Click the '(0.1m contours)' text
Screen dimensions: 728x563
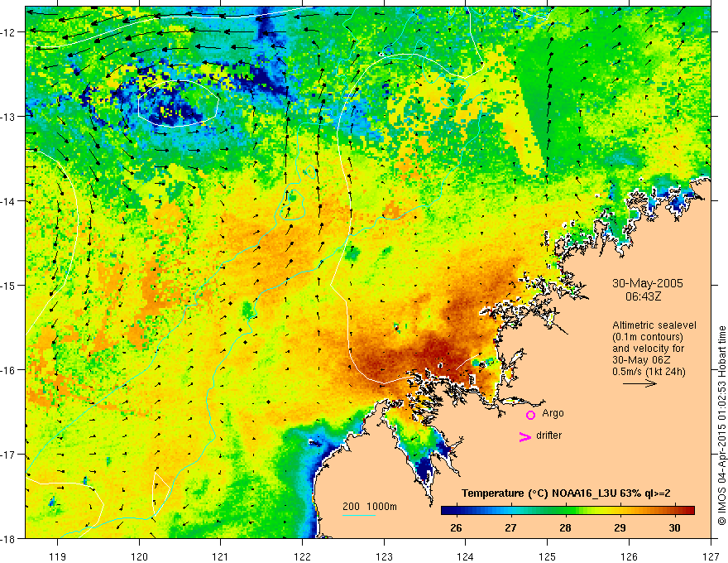point(648,337)
